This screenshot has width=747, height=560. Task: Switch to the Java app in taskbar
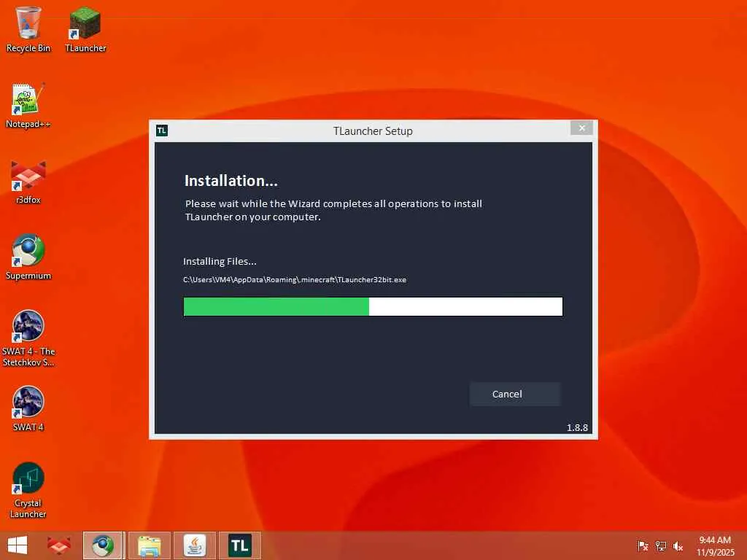195,545
